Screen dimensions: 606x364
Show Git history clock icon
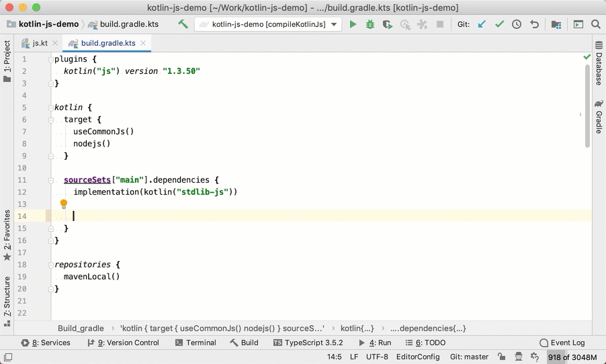click(517, 24)
